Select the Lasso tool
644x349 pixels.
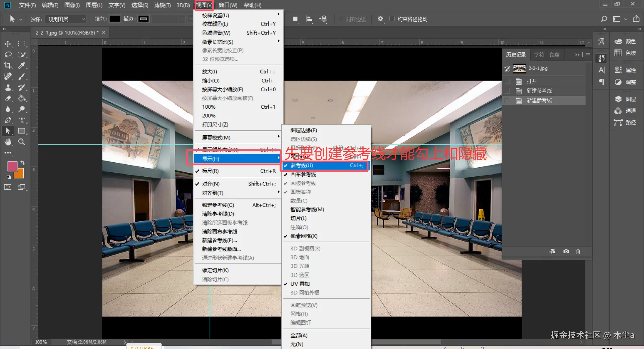[x=8, y=55]
